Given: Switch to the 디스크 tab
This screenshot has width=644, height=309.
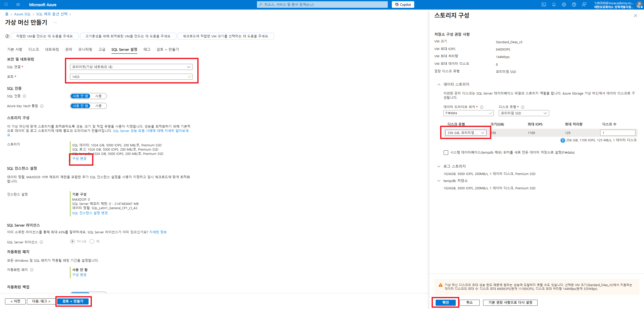Looking at the screenshot, I should [34, 50].
